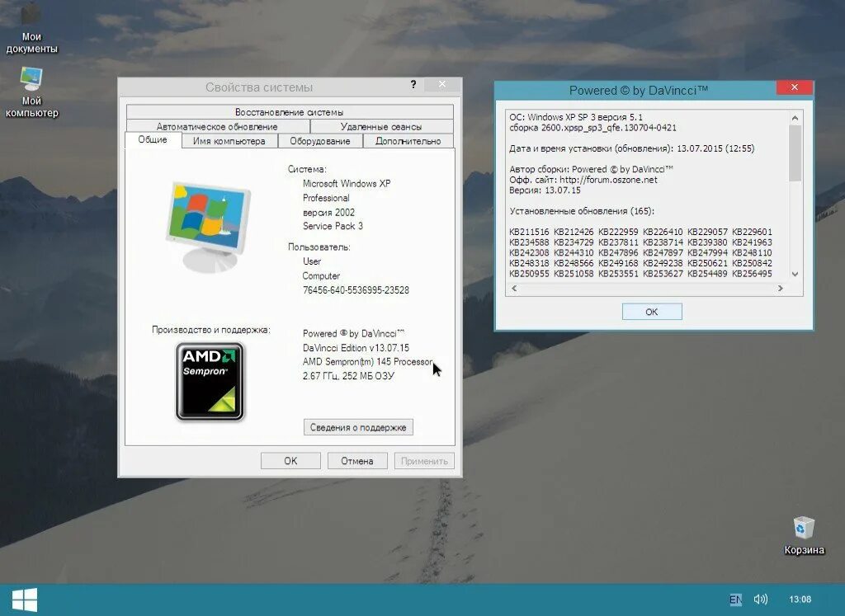The width and height of the screenshot is (845, 616).
Task: Click the '2.67 ГГц, 252 МБ ОЗУ' text
Action: (348, 376)
